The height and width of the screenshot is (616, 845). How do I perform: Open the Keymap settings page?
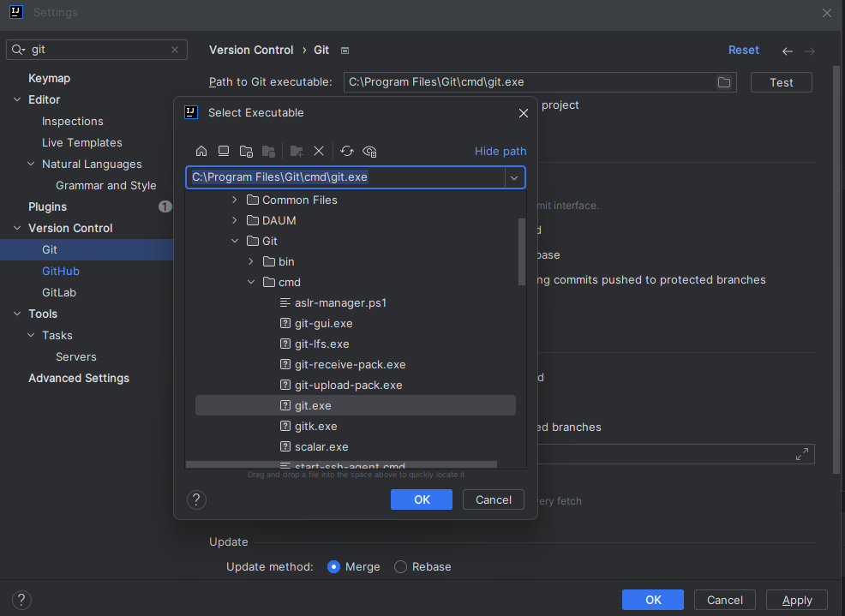tap(49, 78)
